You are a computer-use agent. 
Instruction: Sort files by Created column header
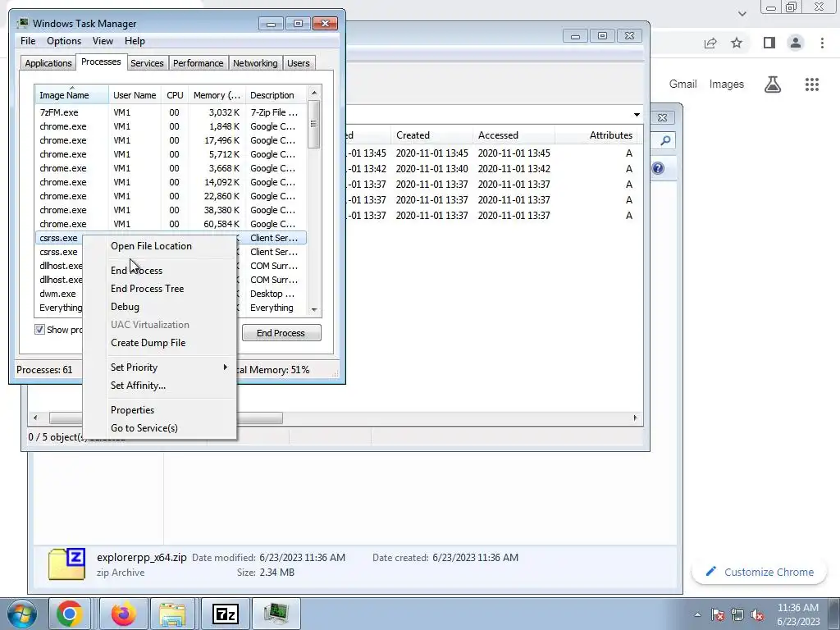pos(431,135)
